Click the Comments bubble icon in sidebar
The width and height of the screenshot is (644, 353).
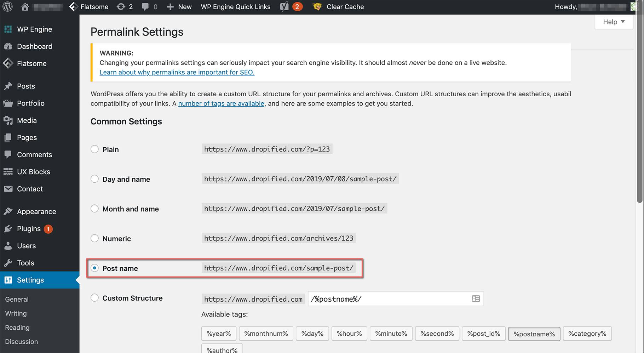click(x=8, y=154)
